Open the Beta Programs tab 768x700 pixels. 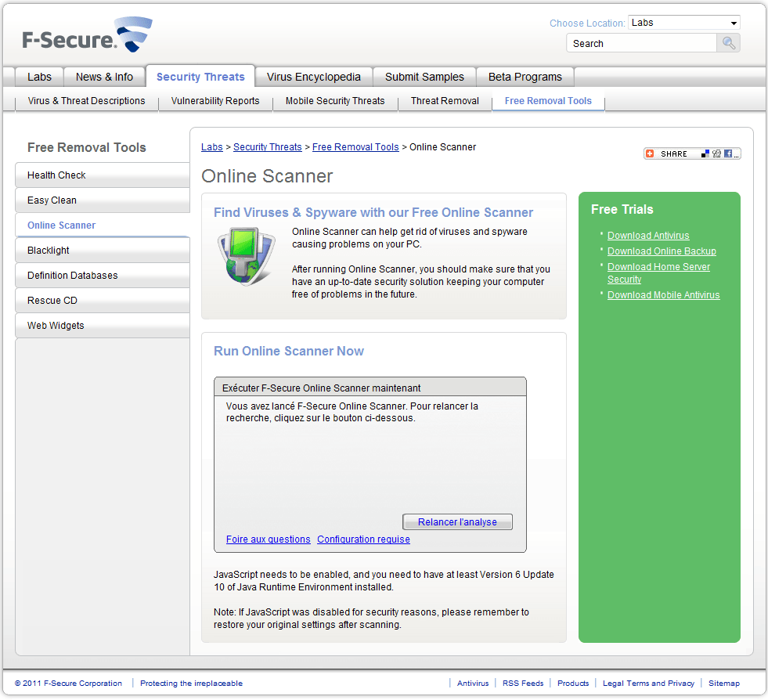click(x=525, y=77)
